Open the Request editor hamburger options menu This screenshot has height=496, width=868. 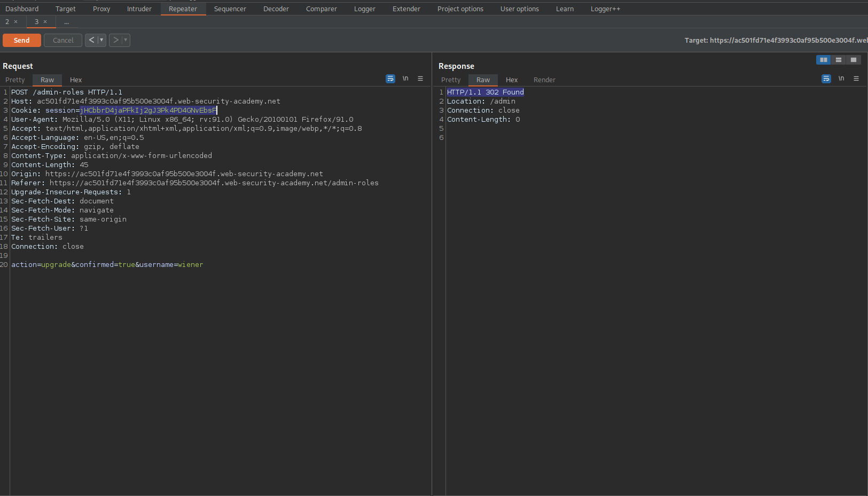tap(420, 78)
